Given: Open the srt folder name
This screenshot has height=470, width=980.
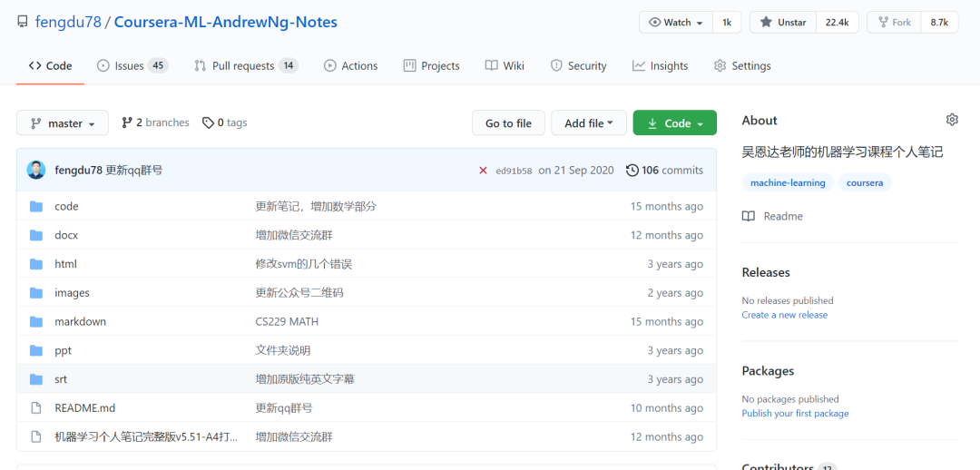Looking at the screenshot, I should click(61, 378).
